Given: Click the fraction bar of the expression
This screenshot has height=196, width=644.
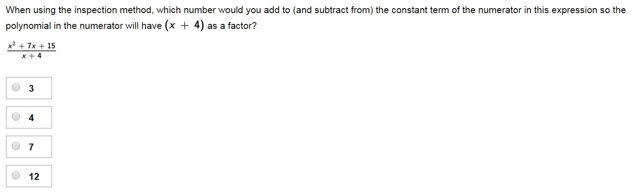Looking at the screenshot, I should [31, 51].
